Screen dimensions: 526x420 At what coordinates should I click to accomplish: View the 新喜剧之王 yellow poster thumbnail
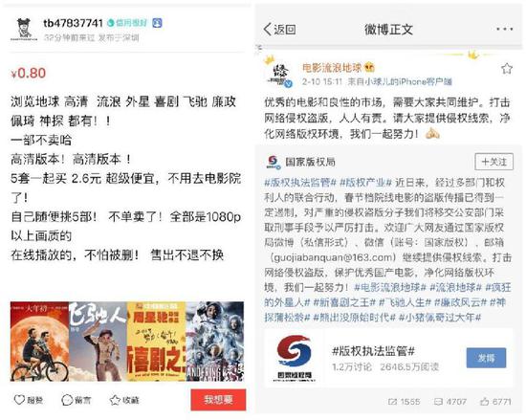coord(156,342)
